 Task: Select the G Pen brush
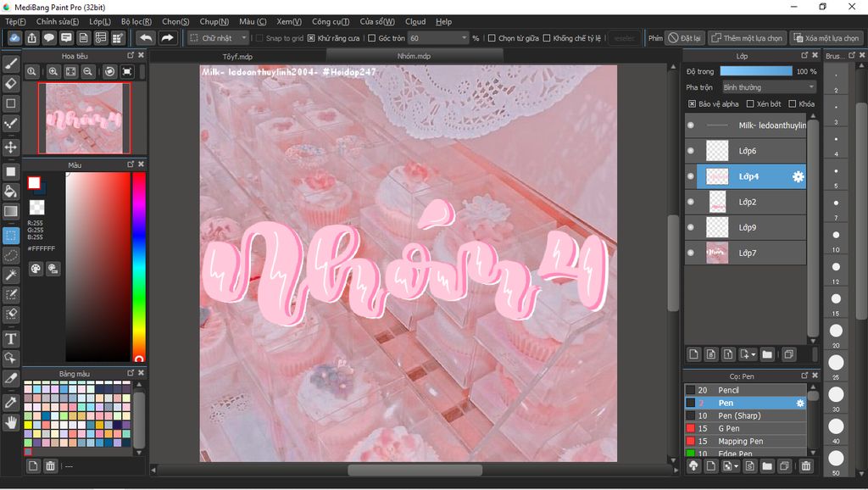pos(745,429)
